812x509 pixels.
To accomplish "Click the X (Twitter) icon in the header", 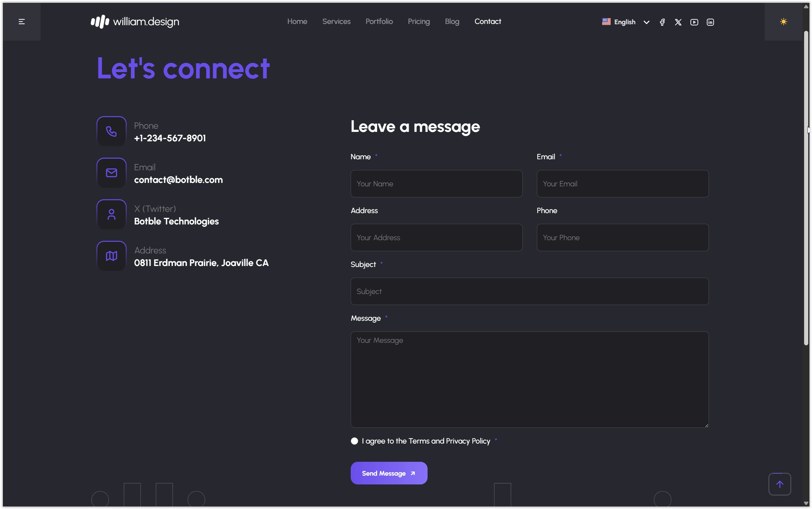I will [677, 21].
